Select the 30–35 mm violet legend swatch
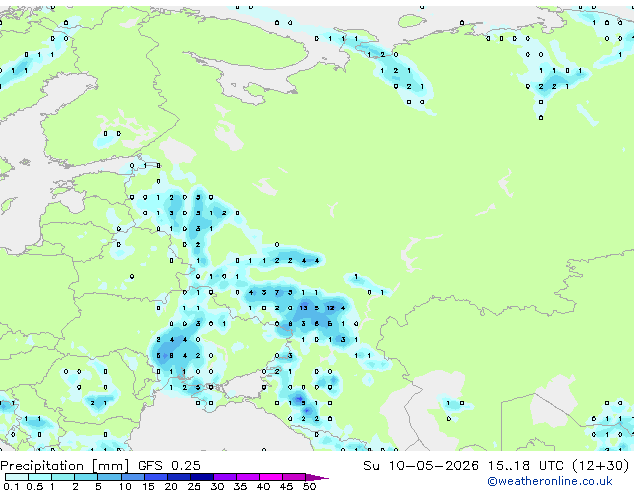 [225, 477]
